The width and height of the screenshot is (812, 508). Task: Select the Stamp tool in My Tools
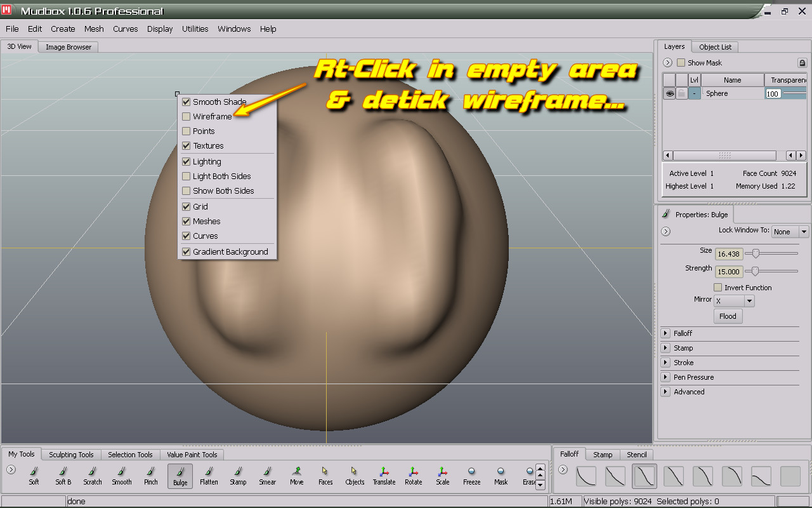(239, 476)
